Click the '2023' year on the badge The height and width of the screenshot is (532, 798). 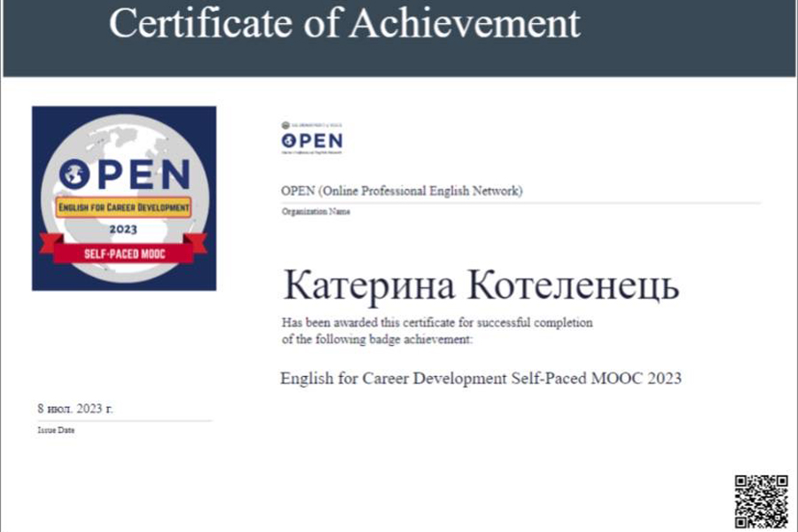[x=123, y=229]
